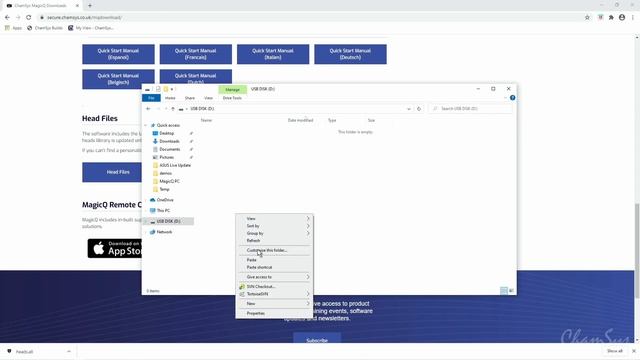This screenshot has width=640, height=360.
Task: Click Explorer back navigation arrow
Action: [148, 109]
